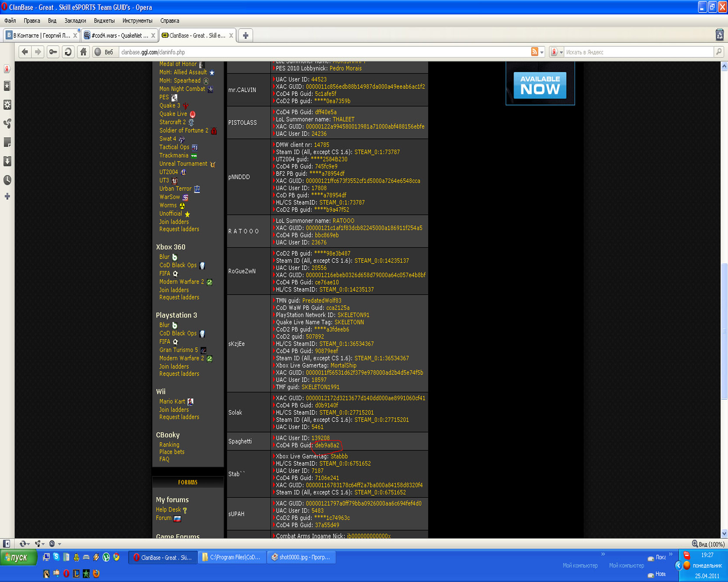Expand the RSS feed dropdown arrow
Screen dimensions: 728x582
tap(542, 52)
